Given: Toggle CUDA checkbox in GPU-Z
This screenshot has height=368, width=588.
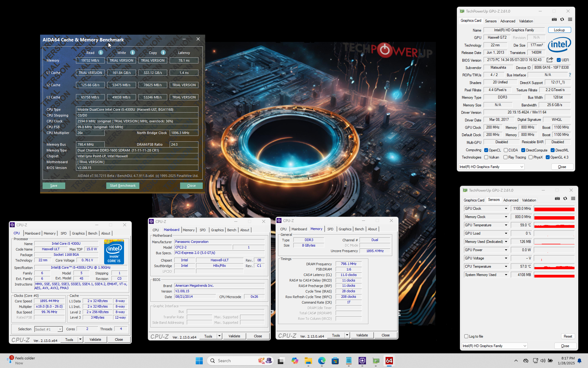Looking at the screenshot, I should click(506, 150).
